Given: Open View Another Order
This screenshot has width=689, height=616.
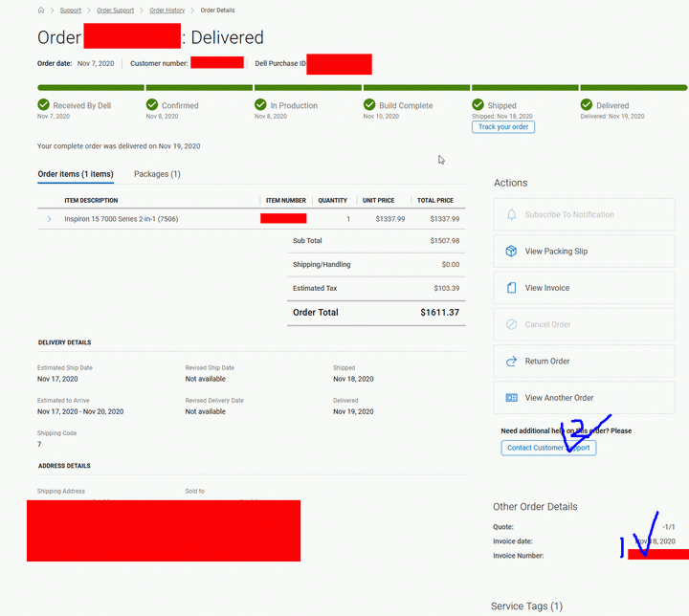Looking at the screenshot, I should (584, 398).
